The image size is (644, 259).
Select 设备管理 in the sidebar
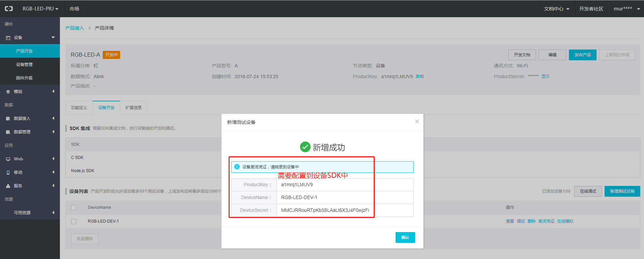24,65
